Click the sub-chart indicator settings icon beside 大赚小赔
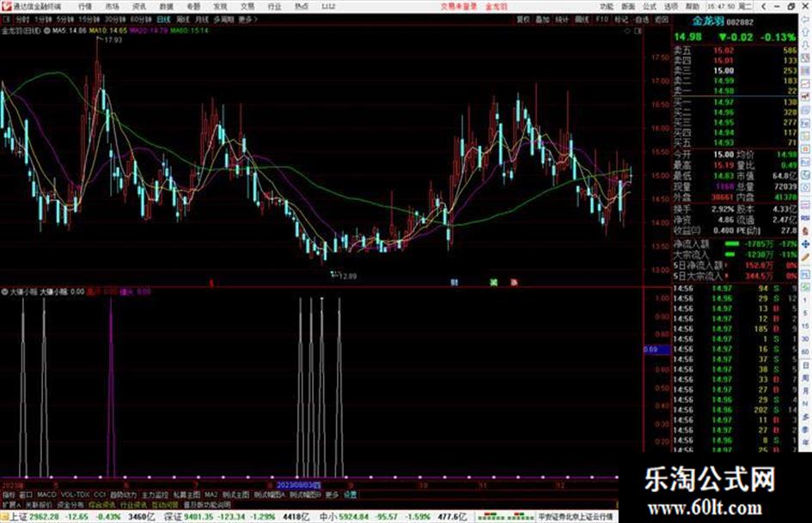 [x=4, y=291]
